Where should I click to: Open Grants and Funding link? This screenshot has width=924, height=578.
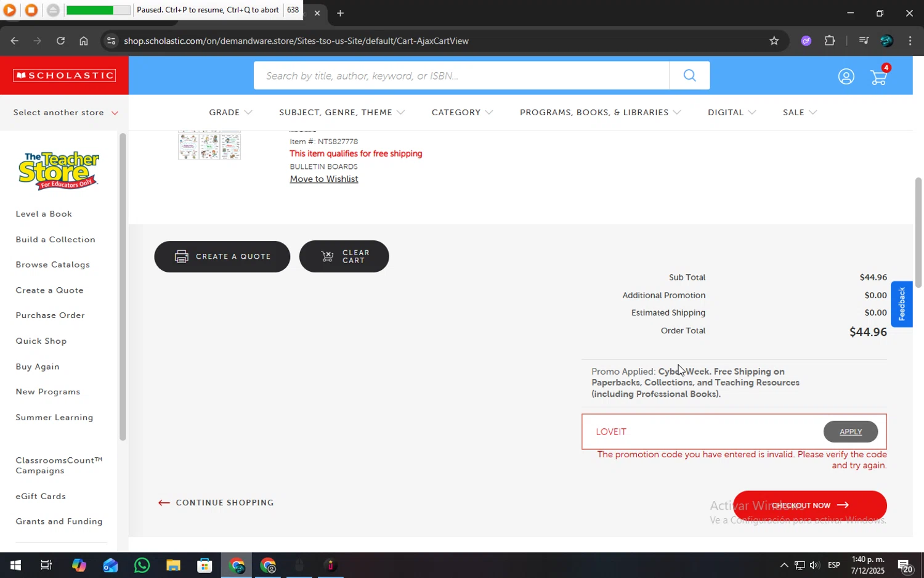click(59, 521)
